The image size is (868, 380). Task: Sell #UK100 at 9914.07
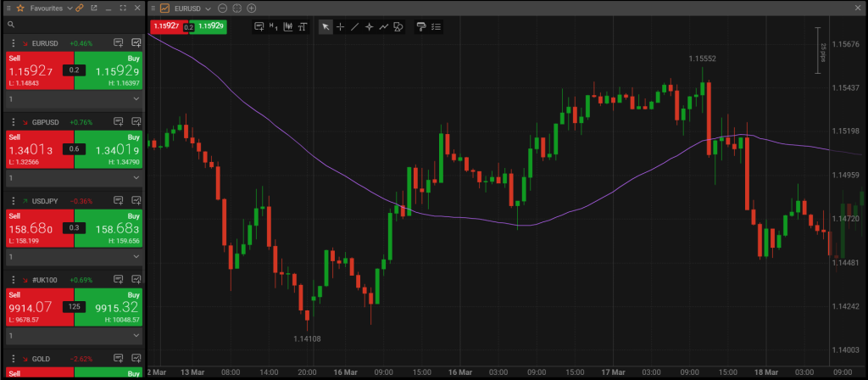39,307
